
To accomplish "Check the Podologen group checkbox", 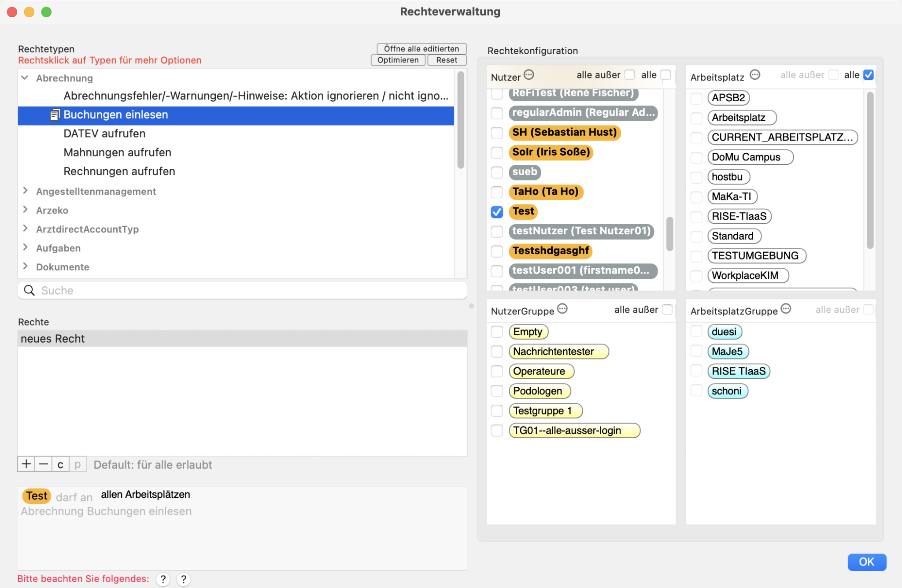I will click(x=497, y=391).
